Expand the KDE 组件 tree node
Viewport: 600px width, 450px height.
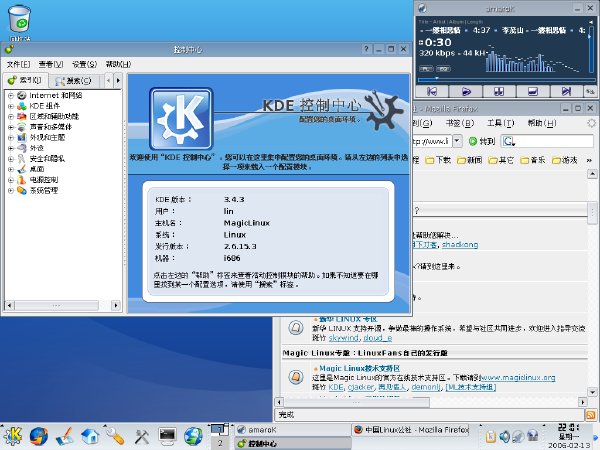pos(11,106)
